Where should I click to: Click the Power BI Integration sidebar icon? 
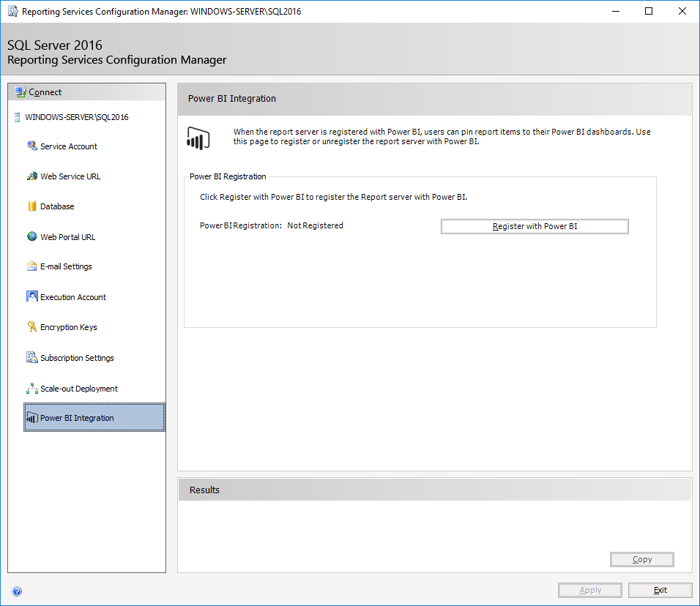[x=31, y=418]
